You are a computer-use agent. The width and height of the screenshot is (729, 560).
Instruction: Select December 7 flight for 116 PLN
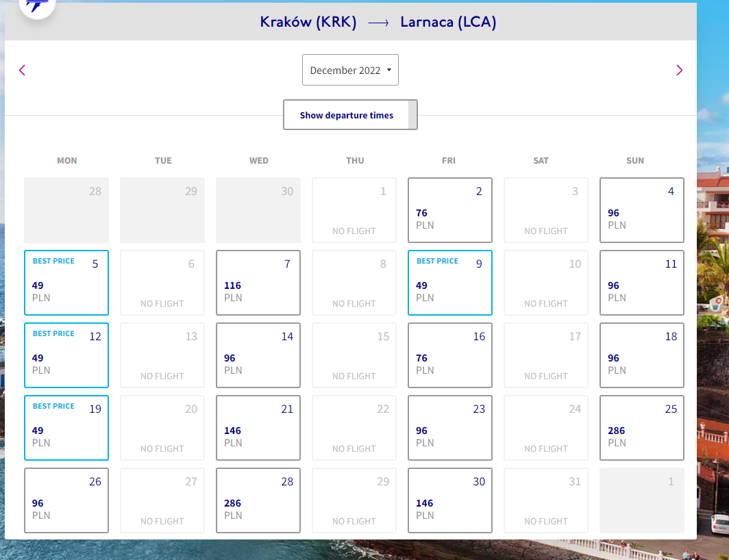258,283
